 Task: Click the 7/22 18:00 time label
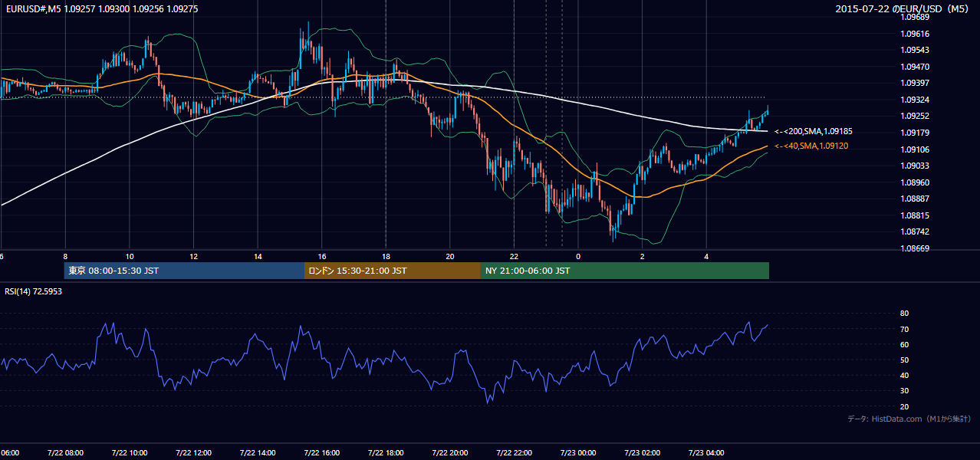click(x=386, y=452)
